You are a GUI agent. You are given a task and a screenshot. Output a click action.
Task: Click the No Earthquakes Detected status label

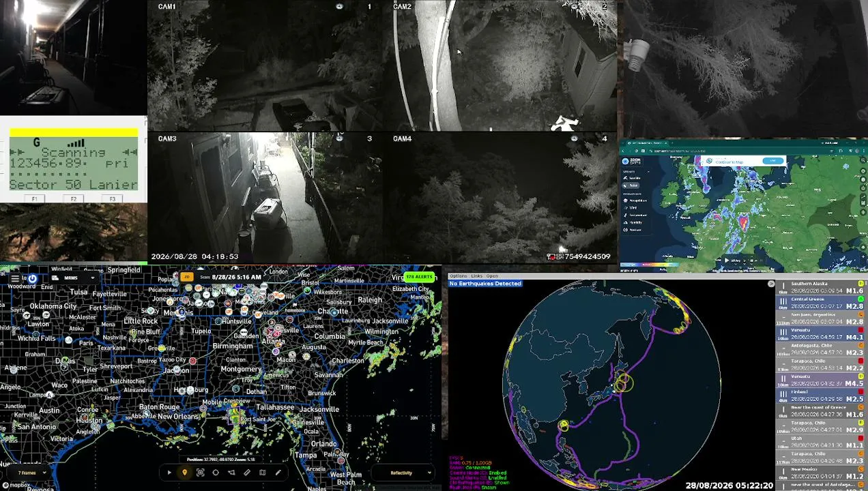tap(485, 284)
